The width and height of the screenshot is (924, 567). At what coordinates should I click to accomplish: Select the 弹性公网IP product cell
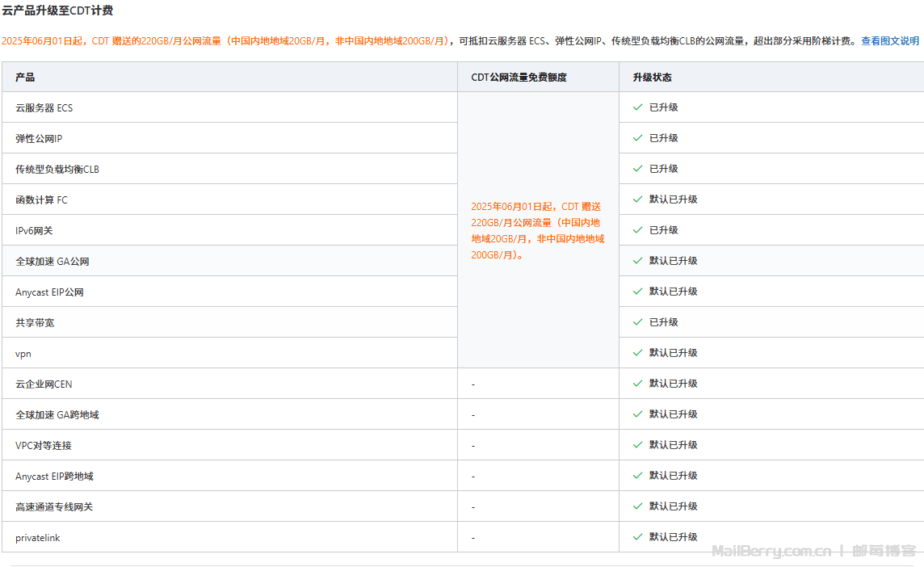coord(39,139)
